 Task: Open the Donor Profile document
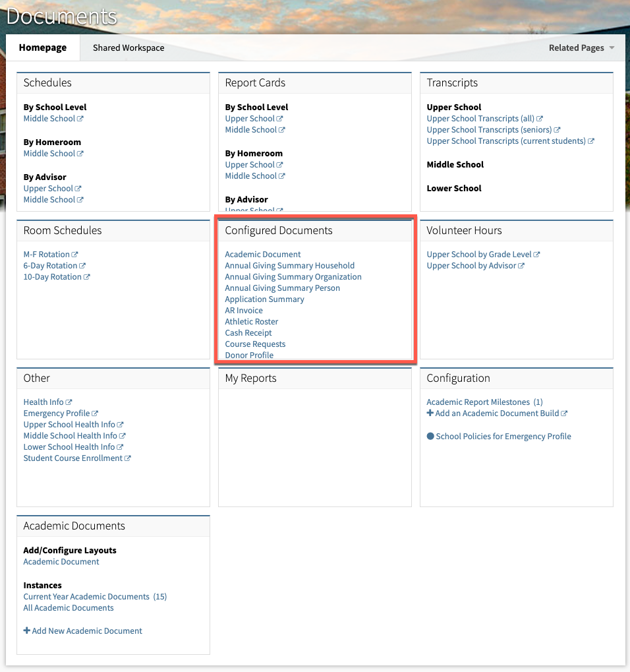pyautogui.click(x=249, y=355)
